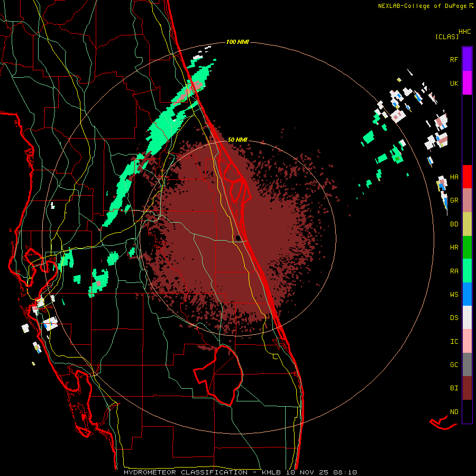Pick the yellow BD legend swatch

coord(467,224)
